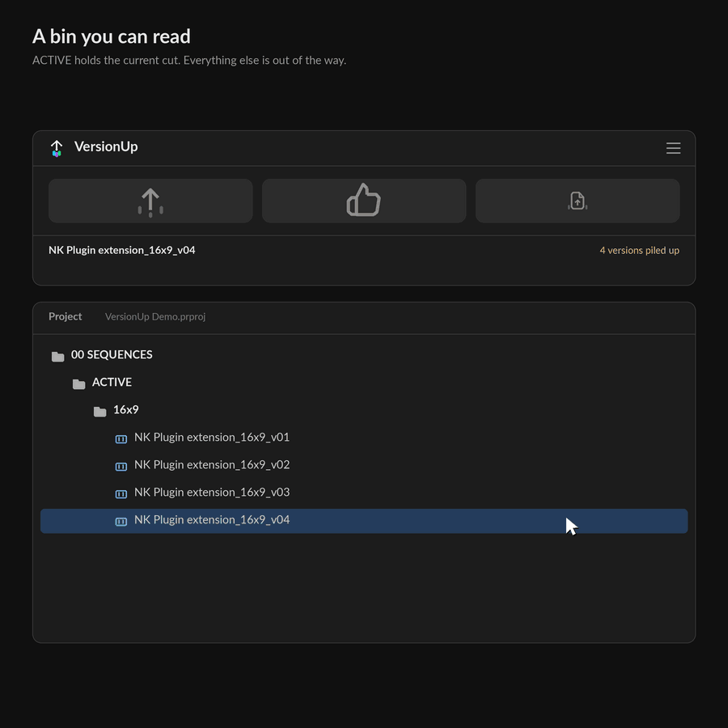Collapse the ACTIVE bin folder
The height and width of the screenshot is (728, 728).
tap(79, 384)
